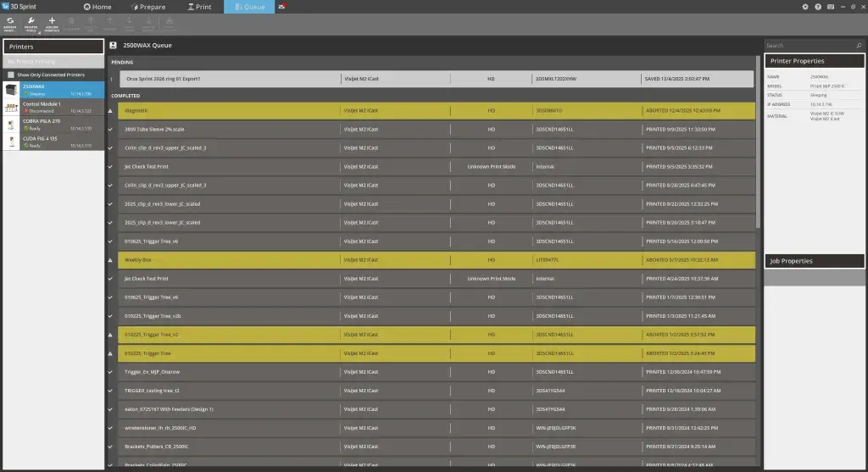The height and width of the screenshot is (472, 868).
Task: Click checkmark beside TRIGGER_casting tree_t2 job
Action: (x=110, y=391)
